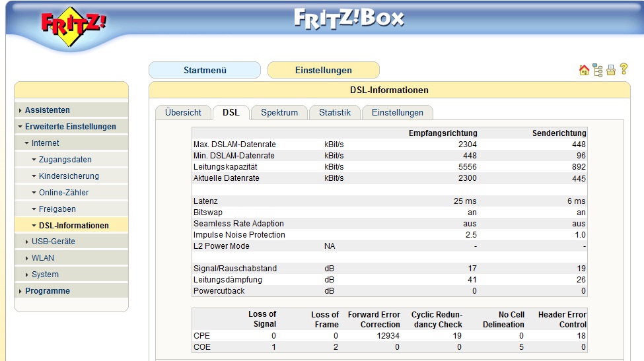Open Internet sidebar entry
The width and height of the screenshot is (644, 361).
click(x=45, y=143)
